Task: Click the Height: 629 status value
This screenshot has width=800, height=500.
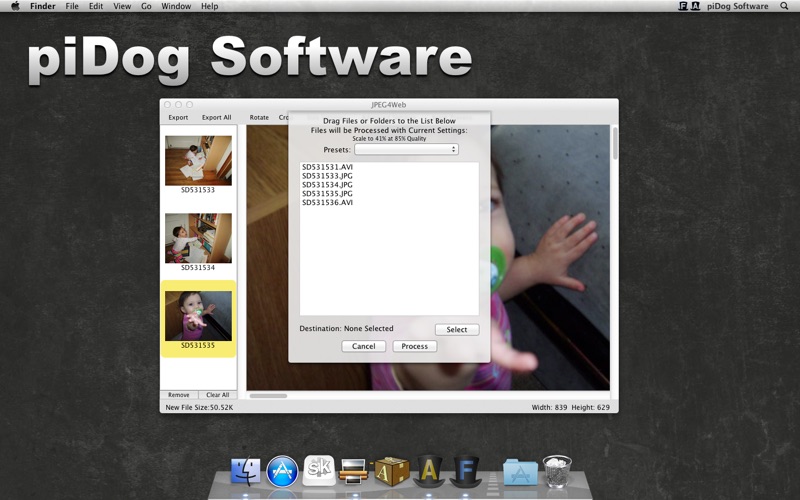Action: [590, 407]
